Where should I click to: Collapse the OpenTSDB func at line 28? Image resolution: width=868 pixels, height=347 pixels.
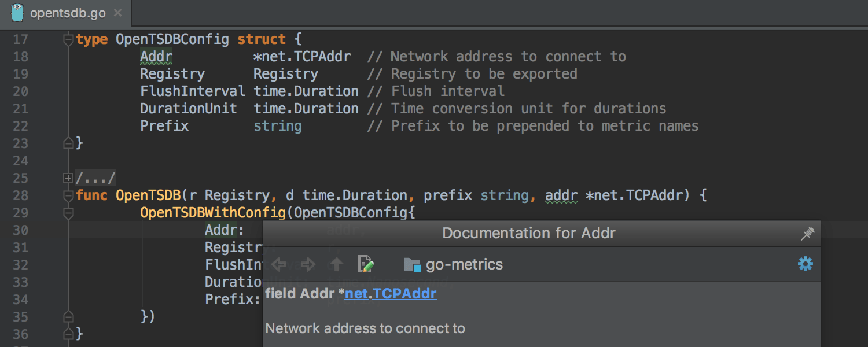pyautogui.click(x=68, y=195)
